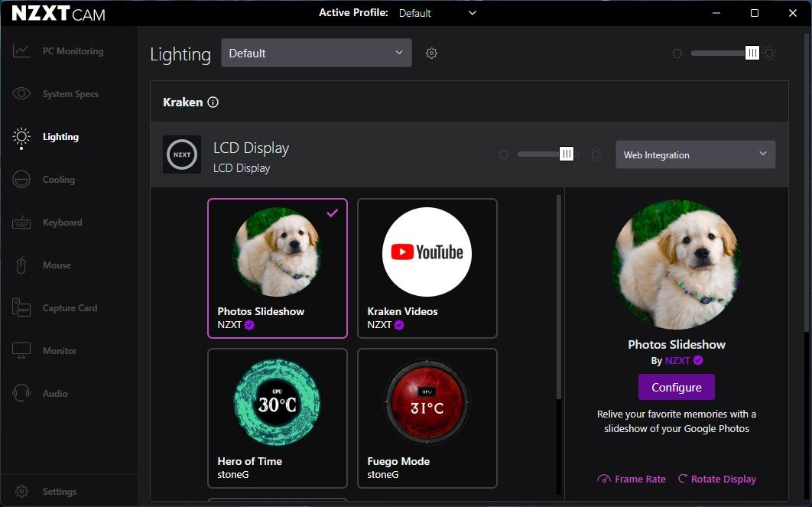Select the Fuego Mode card
Viewport: 812px width, 507px height.
[x=427, y=418]
